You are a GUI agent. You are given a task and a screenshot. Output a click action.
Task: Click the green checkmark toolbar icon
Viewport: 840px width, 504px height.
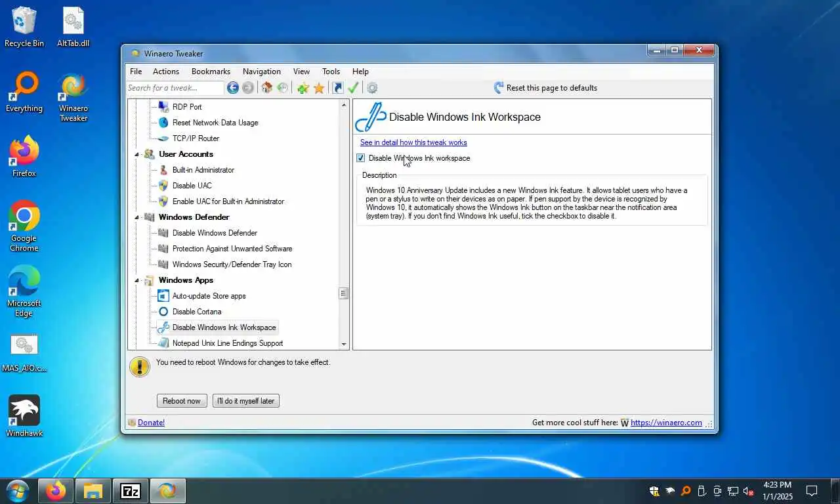pyautogui.click(x=353, y=88)
